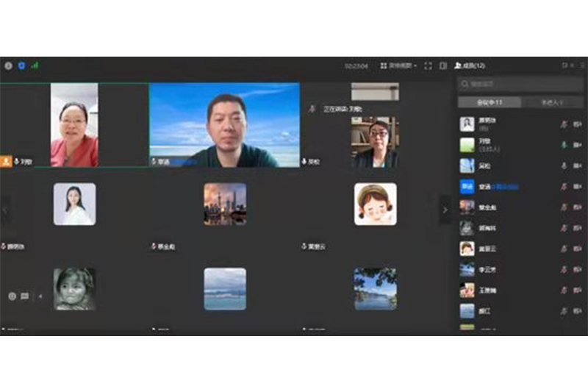Check the green network signal bars icon
This screenshot has height=392, width=588.
[x=35, y=65]
